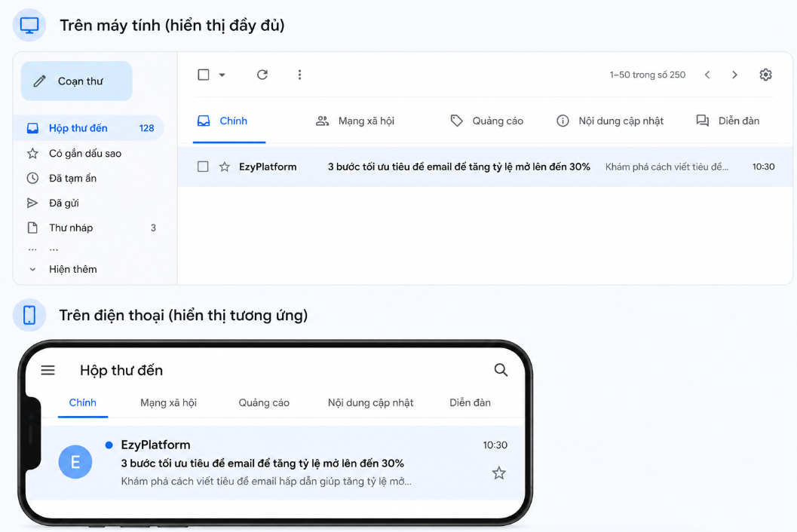Open the hamburger menu on the phone

(x=48, y=370)
